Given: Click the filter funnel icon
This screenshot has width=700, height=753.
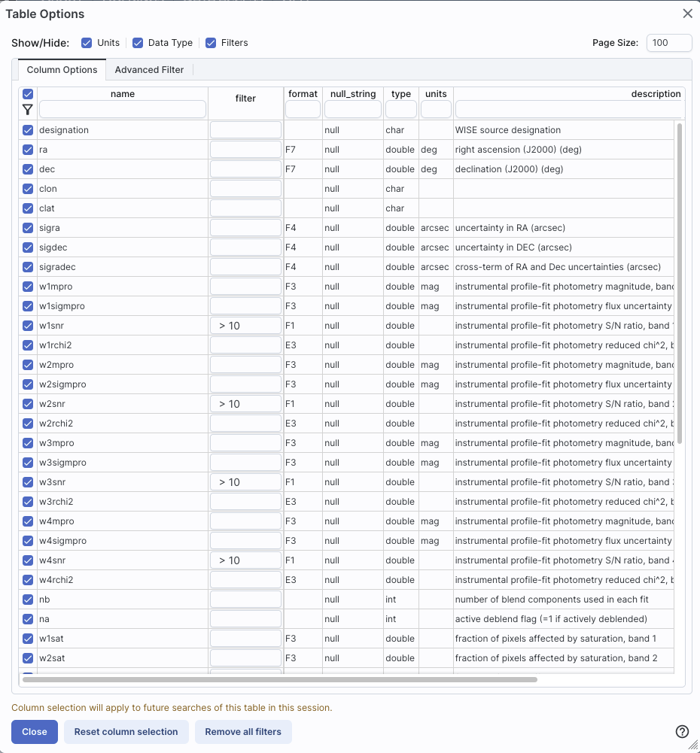Looking at the screenshot, I should (28, 110).
